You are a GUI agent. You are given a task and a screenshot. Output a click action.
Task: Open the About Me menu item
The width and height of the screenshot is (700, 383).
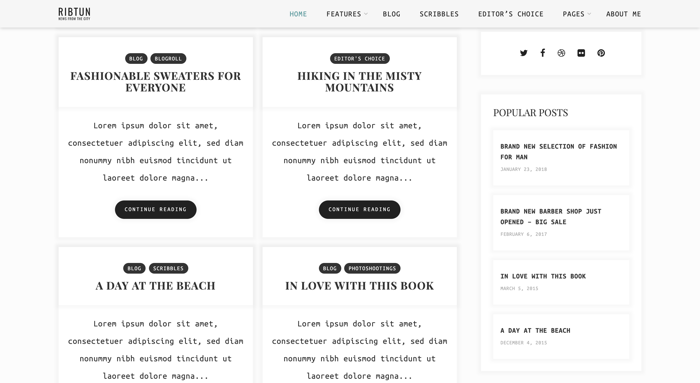pos(623,14)
